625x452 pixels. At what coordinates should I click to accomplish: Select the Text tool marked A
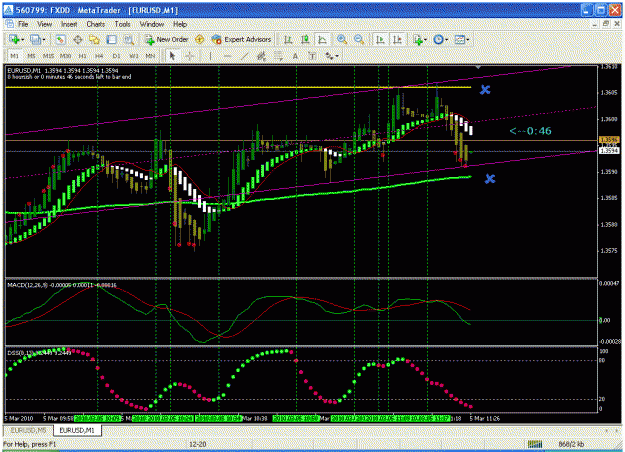point(295,56)
